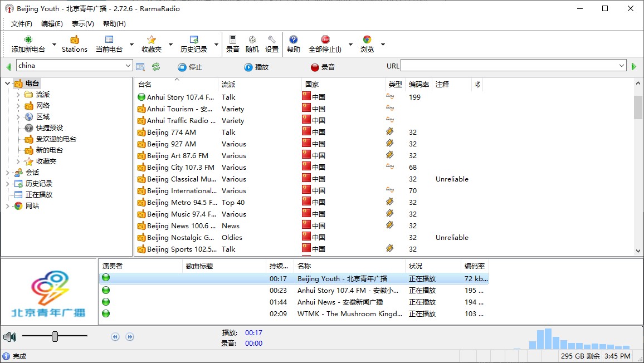This screenshot has width=644, height=363.
Task: Open the 浏览 browser icon
Action: (367, 40)
